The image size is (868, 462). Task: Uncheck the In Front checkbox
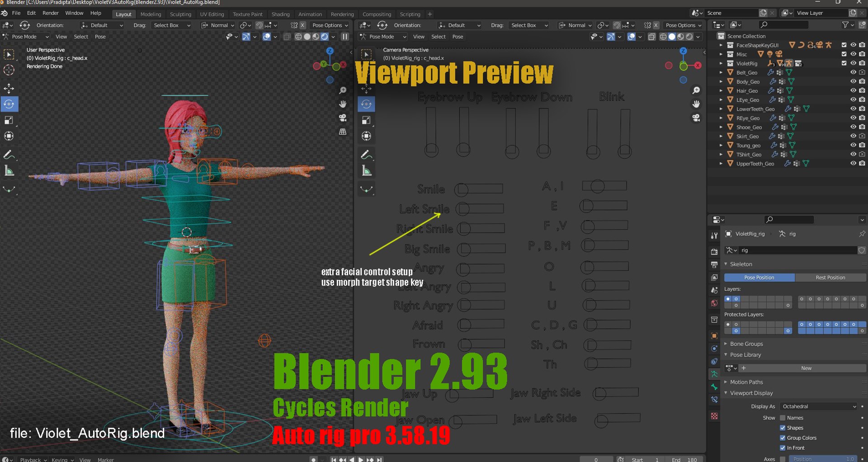783,448
